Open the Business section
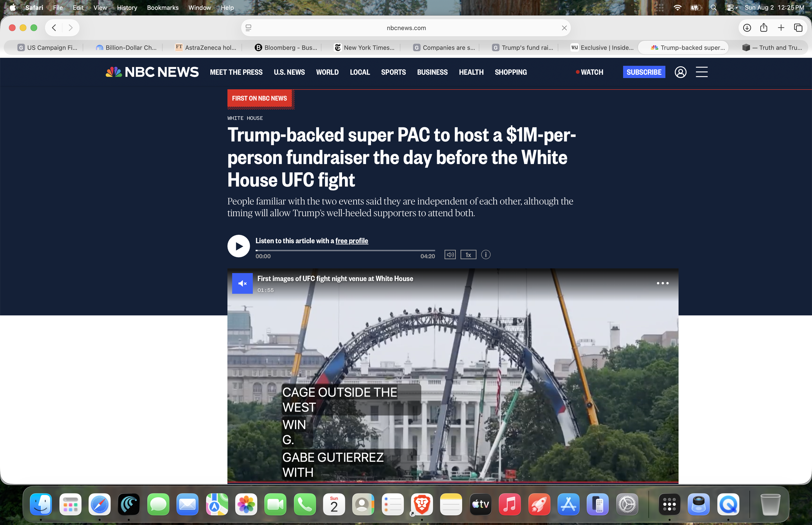Image resolution: width=812 pixels, height=525 pixels. pos(432,72)
